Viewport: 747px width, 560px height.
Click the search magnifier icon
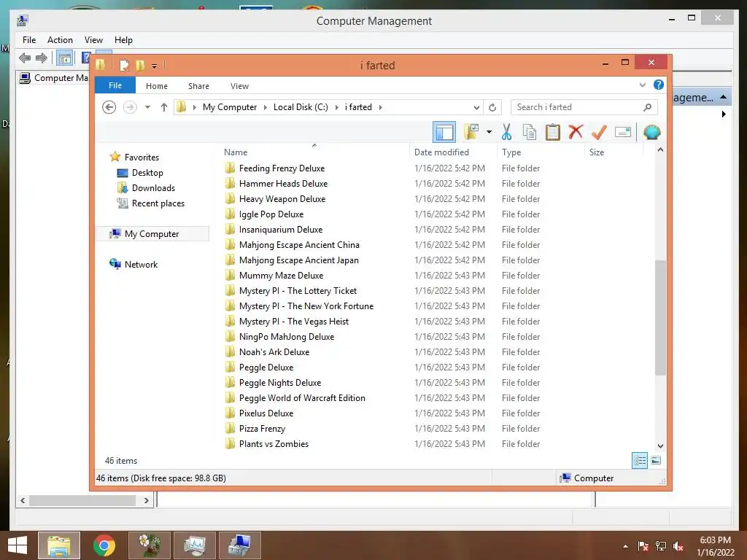(647, 107)
